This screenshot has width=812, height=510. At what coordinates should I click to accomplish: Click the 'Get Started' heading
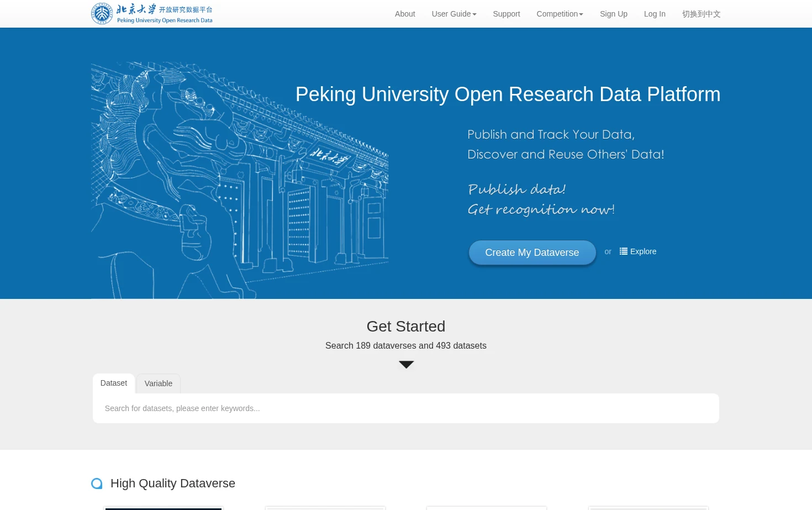[406, 327]
